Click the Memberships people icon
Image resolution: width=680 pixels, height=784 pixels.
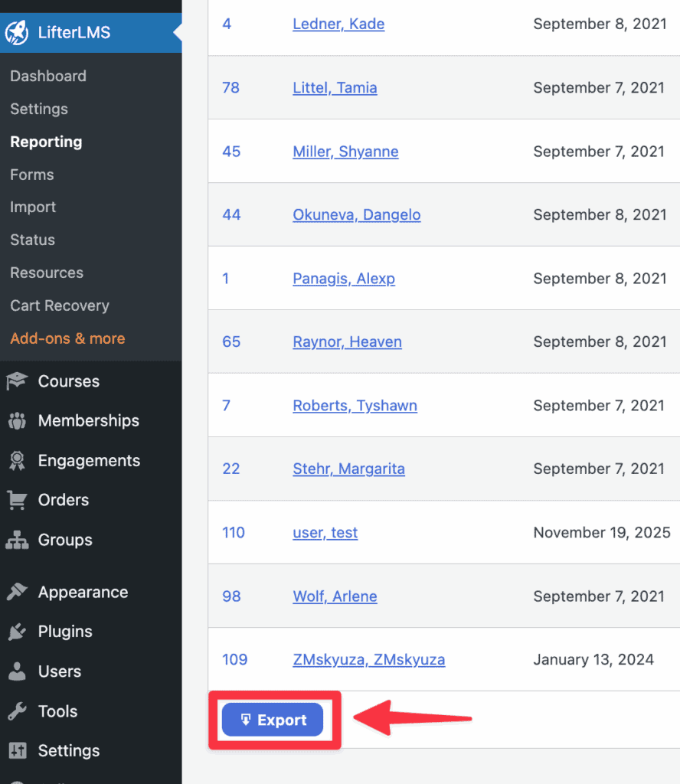tap(17, 421)
